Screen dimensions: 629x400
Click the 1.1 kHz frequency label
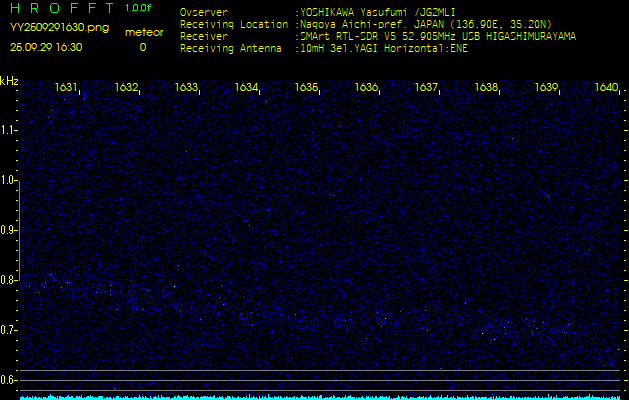tap(9, 130)
